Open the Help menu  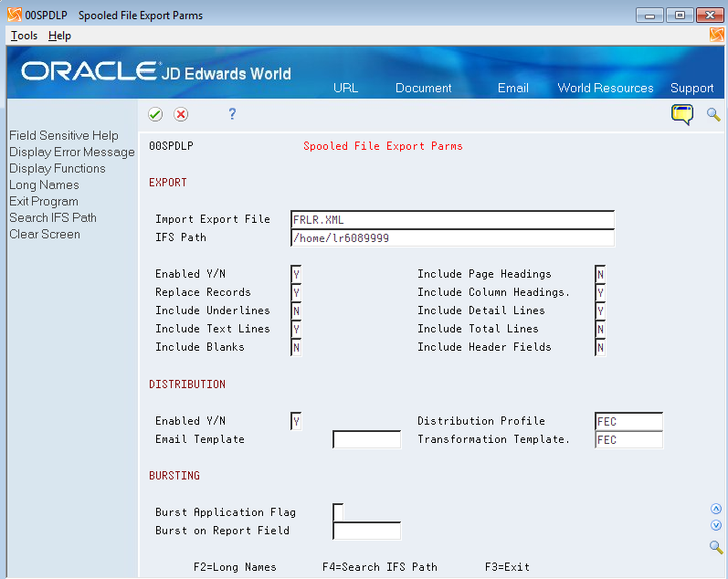[59, 36]
